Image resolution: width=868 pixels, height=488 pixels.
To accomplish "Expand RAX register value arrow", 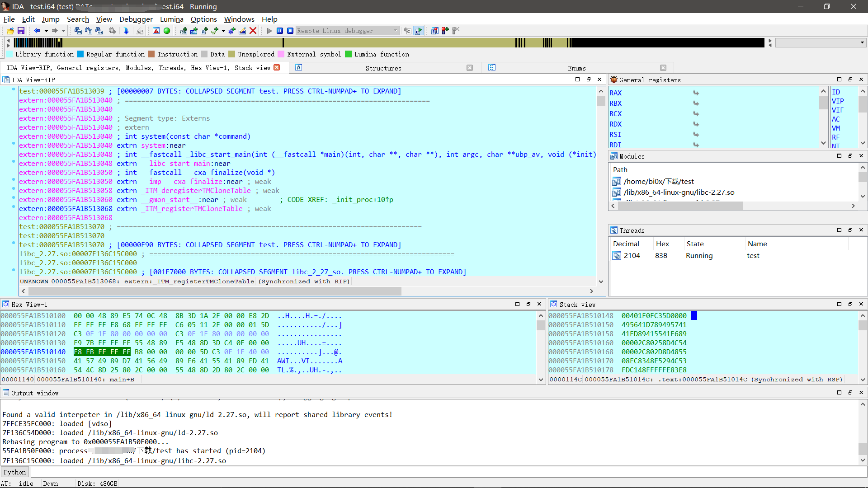I will [x=696, y=93].
